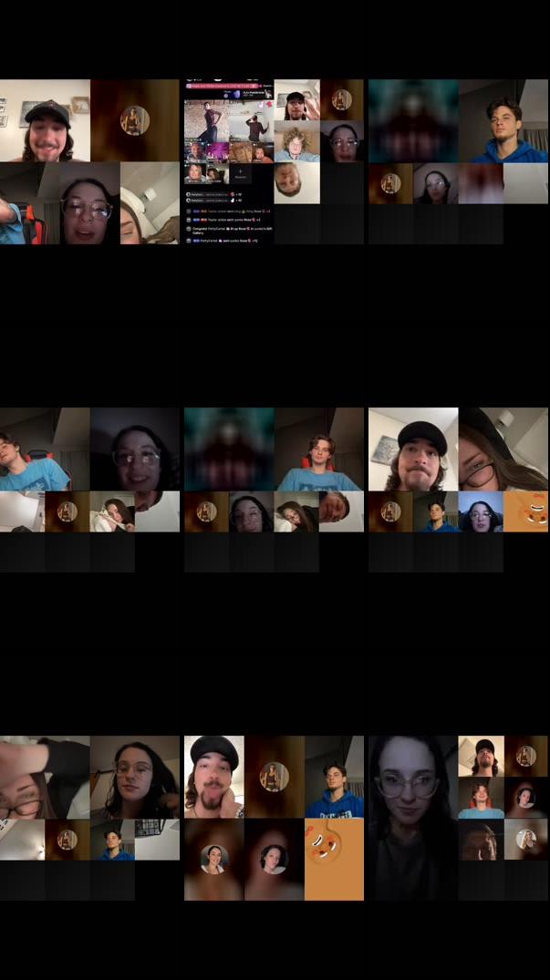Tap blurred teal tile, top-right call
Viewport: 550px width, 980px height.
pyautogui.click(x=413, y=120)
